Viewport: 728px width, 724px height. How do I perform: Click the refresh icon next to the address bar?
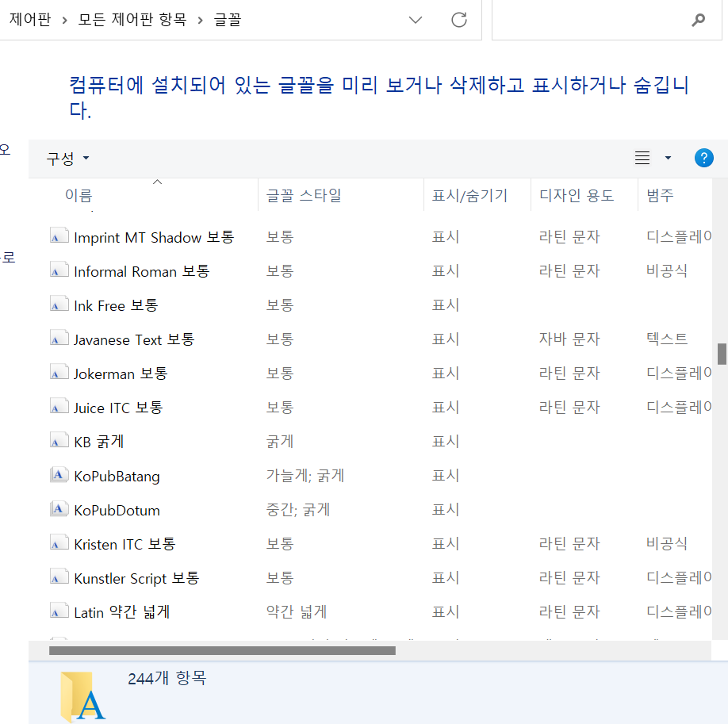point(458,21)
